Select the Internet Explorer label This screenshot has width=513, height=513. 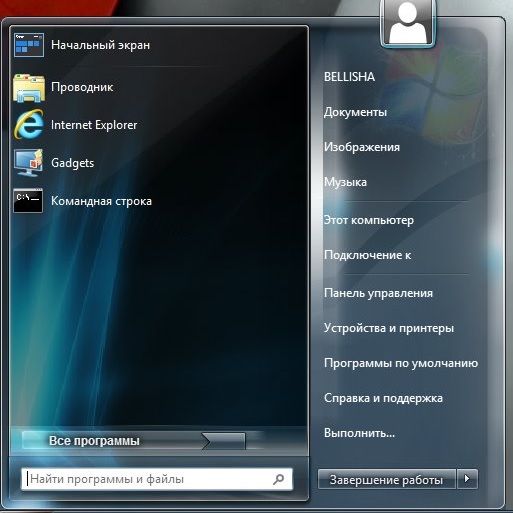94,125
